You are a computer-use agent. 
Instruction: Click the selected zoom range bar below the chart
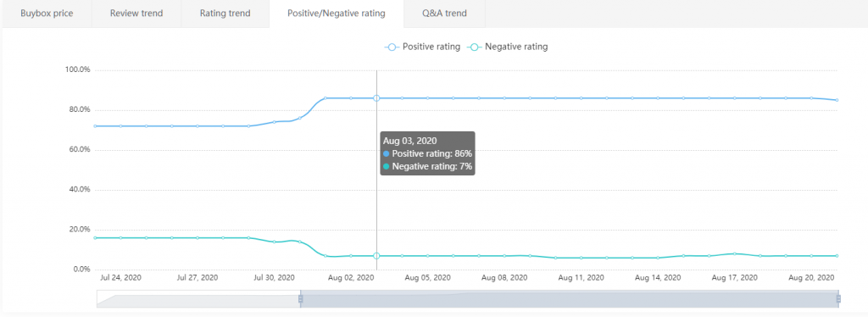click(569, 298)
